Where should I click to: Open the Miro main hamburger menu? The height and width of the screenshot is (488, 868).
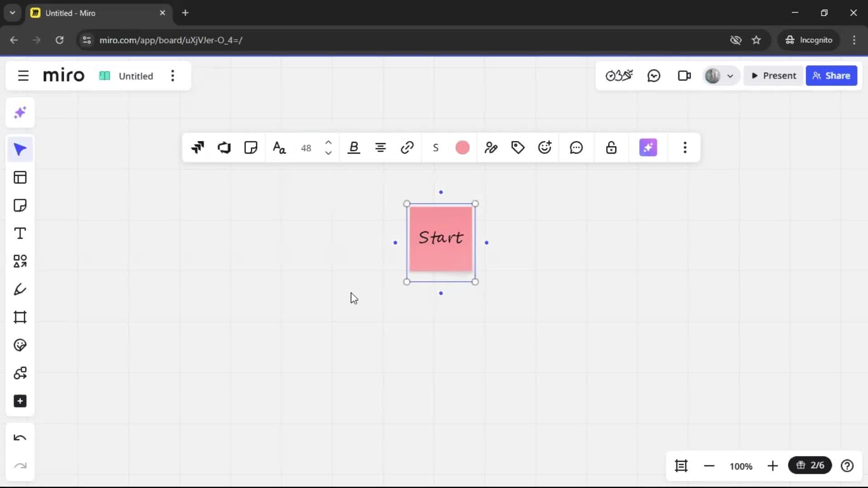tap(23, 76)
